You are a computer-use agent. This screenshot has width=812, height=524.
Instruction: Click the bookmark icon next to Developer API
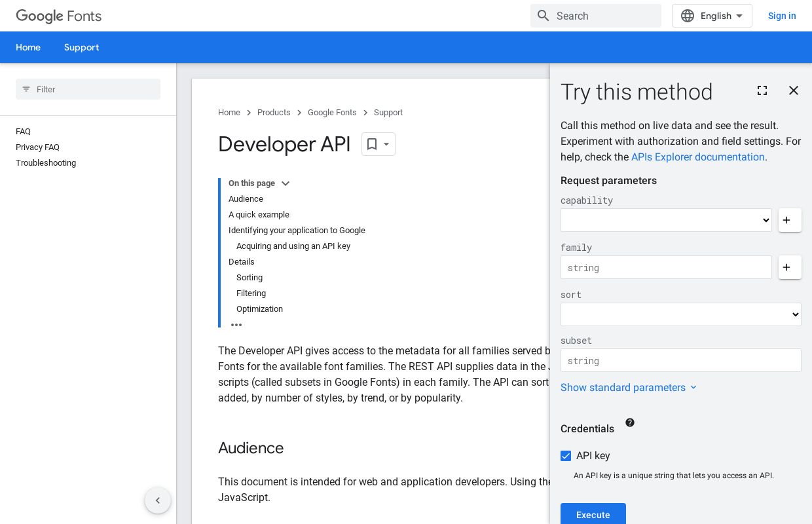pos(372,144)
